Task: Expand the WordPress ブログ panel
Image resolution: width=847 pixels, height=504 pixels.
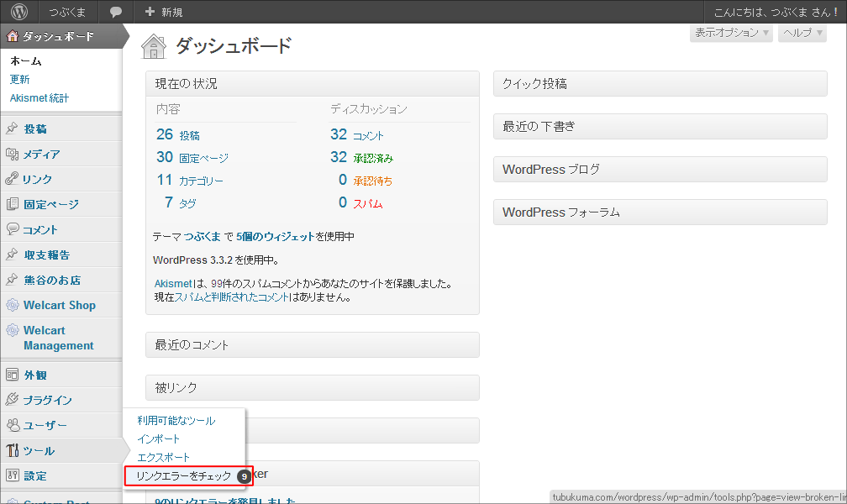Action: 660,169
